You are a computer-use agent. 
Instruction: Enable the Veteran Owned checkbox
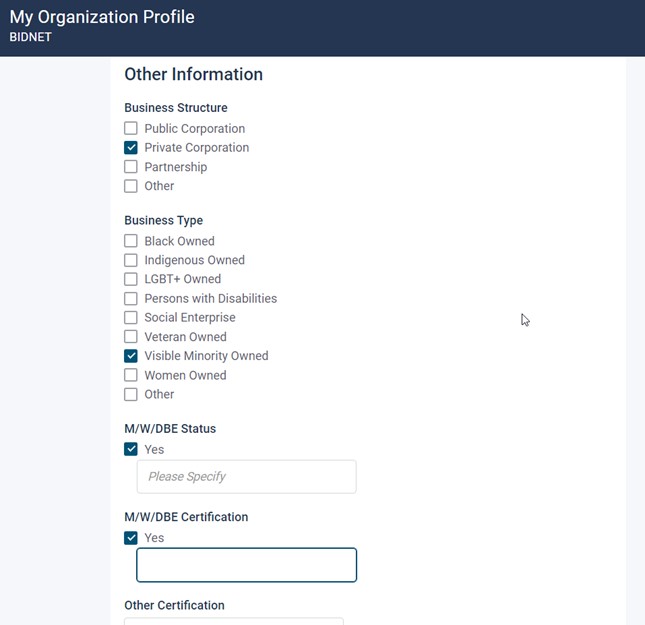tap(131, 337)
